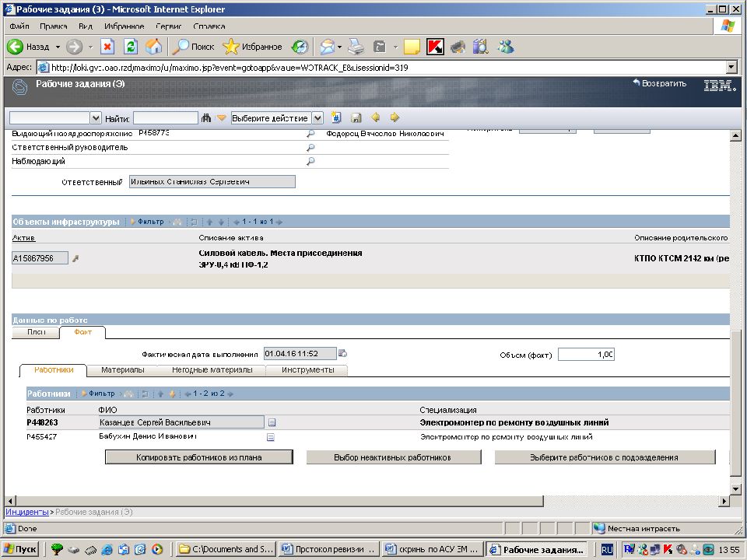
Task: Switch to Протокол ревизии taskbar window
Action: [x=328, y=549]
